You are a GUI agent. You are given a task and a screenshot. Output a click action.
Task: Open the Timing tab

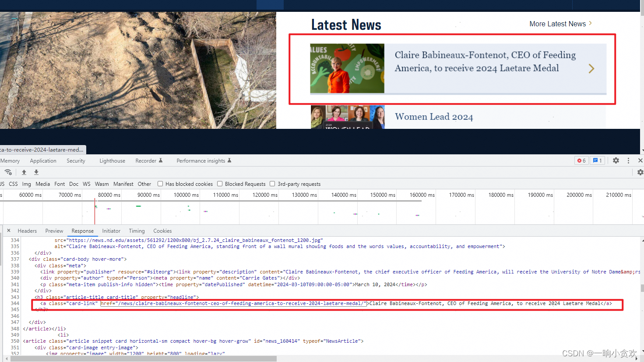137,231
